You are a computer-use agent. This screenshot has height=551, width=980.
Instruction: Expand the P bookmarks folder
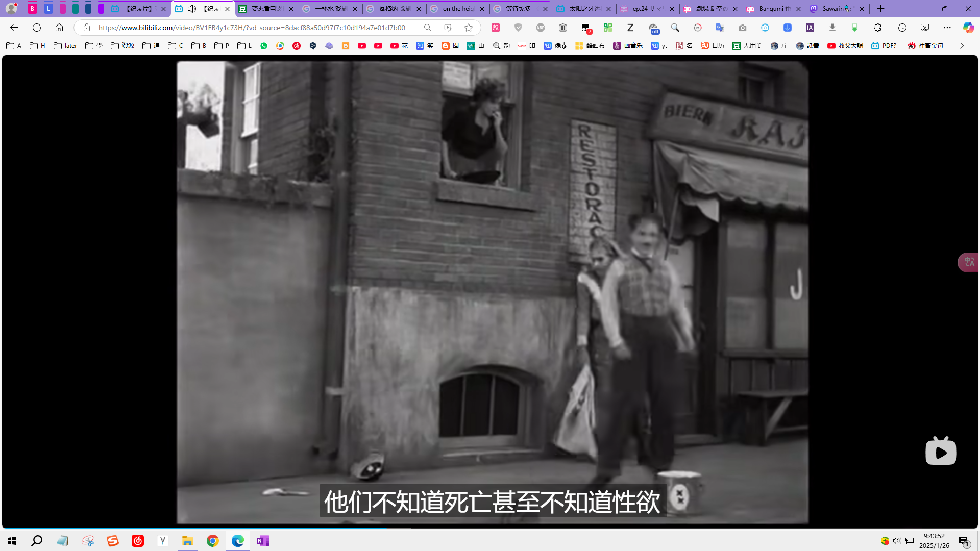click(222, 46)
